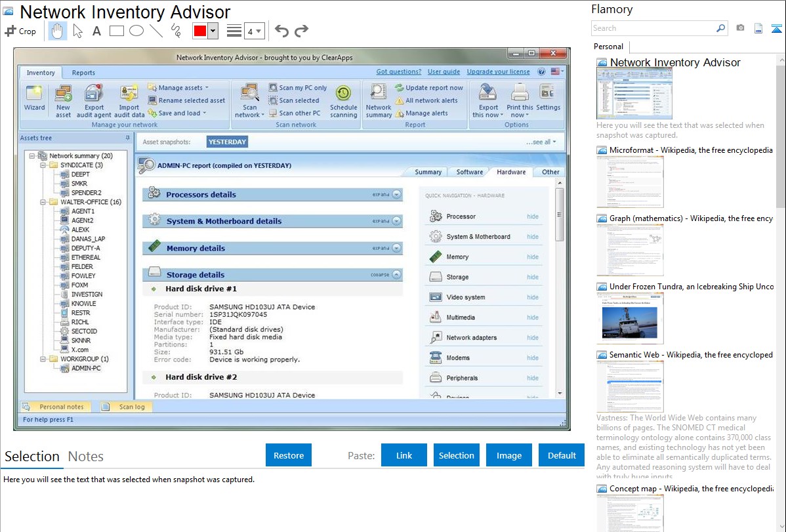The height and width of the screenshot is (532, 786).
Task: Select the Hardware report tab
Action: tap(511, 172)
